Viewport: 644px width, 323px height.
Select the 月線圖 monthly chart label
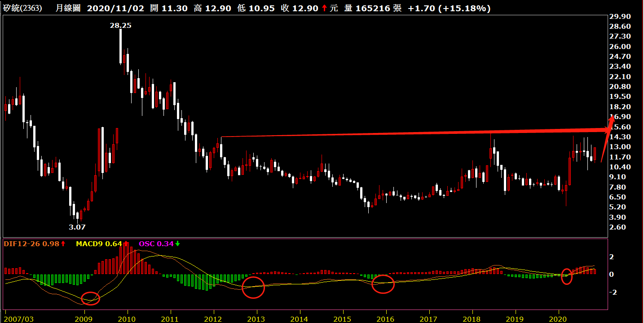point(69,8)
